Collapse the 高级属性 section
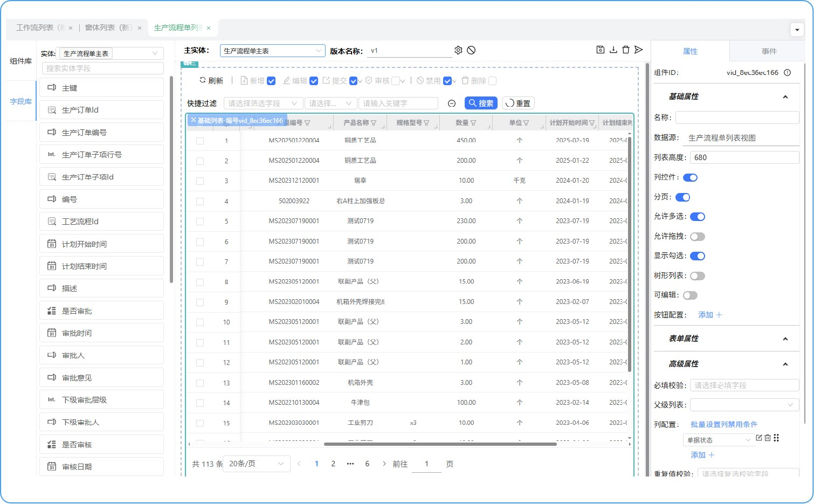Image resolution: width=814 pixels, height=504 pixels. pyautogui.click(x=785, y=364)
